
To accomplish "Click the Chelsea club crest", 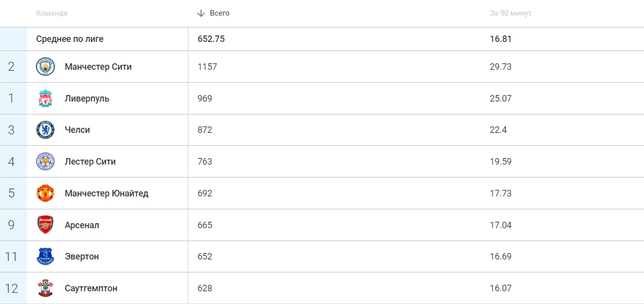I will (45, 130).
